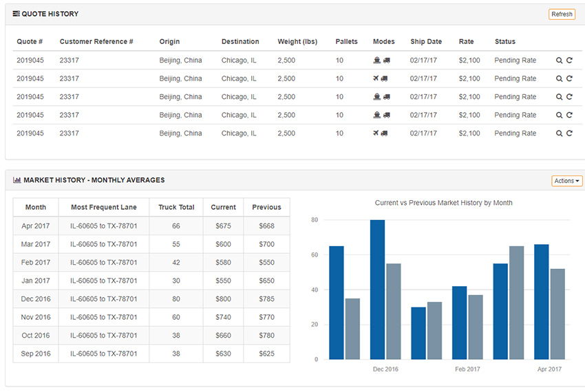The width and height of the screenshot is (585, 392).
Task: Click the Rate column header
Action: coord(467,41)
